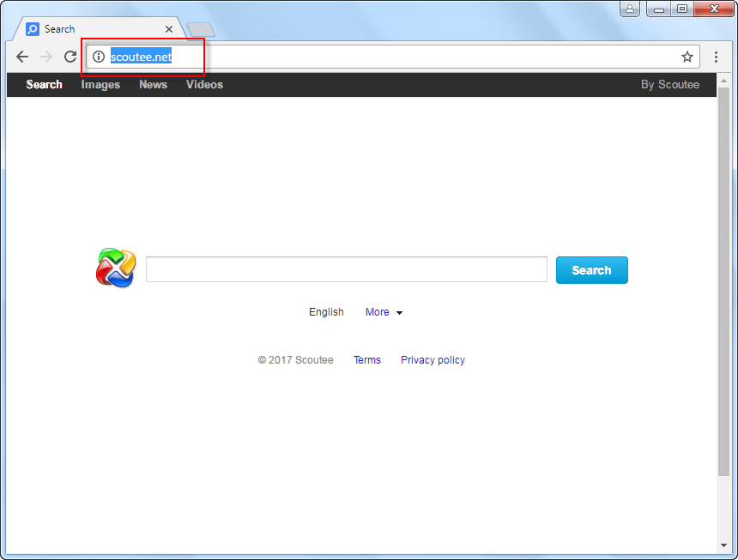Close the Search browser tab

point(169,29)
